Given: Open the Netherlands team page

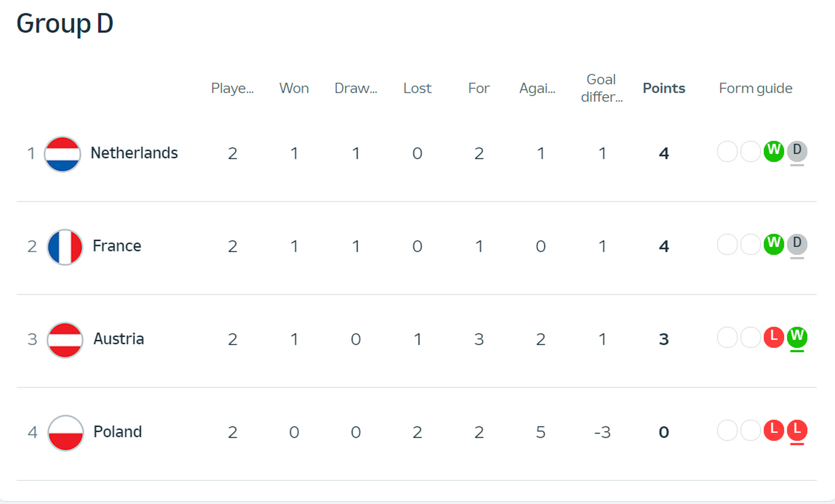Looking at the screenshot, I should [x=134, y=153].
